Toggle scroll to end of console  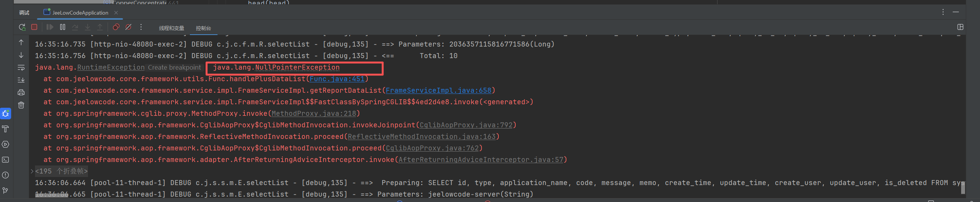click(21, 80)
